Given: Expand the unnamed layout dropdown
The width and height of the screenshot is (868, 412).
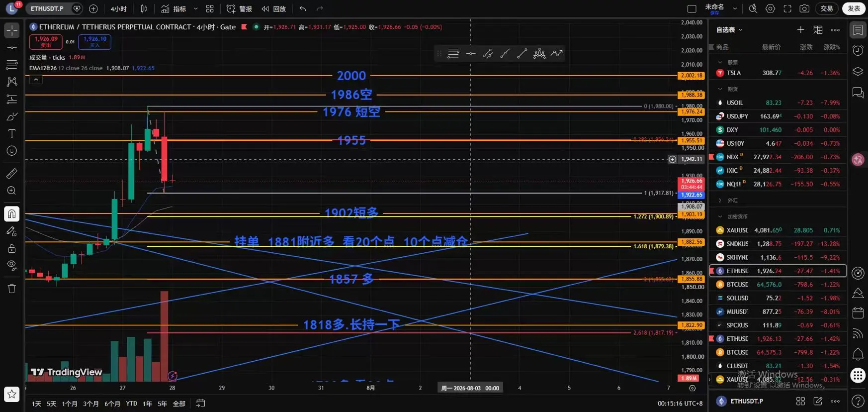Looking at the screenshot, I should click(735, 8).
